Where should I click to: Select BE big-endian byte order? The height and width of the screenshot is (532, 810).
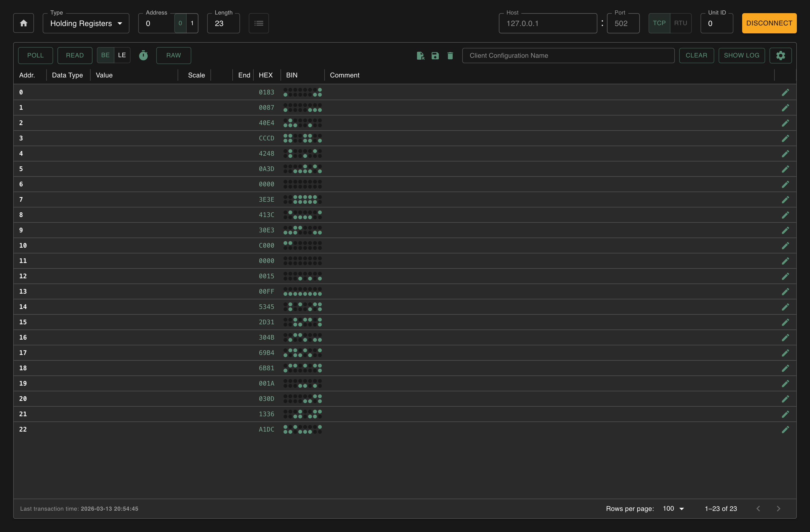coord(105,55)
